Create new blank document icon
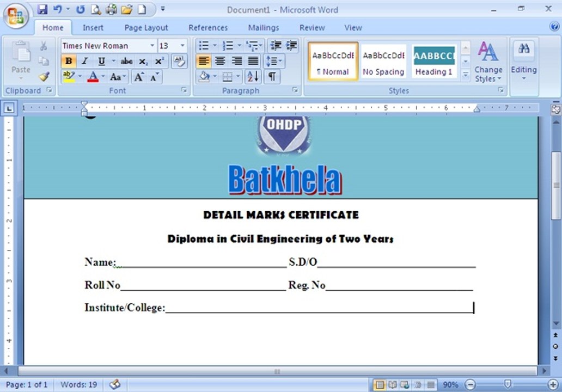The width and height of the screenshot is (562, 392). 142,10
